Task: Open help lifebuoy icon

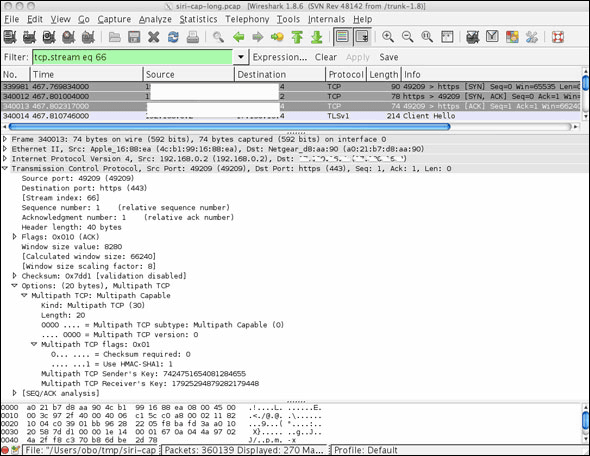Action: [x=558, y=37]
